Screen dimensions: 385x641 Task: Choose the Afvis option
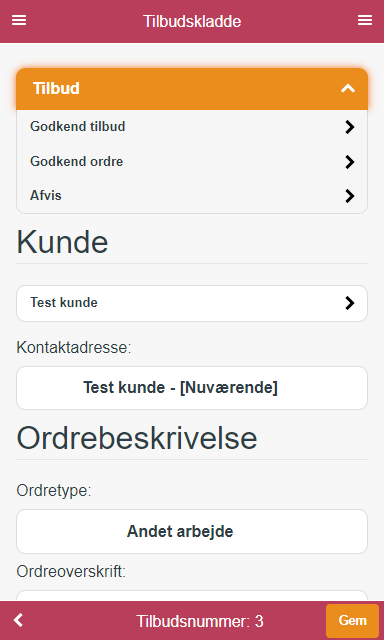click(192, 196)
